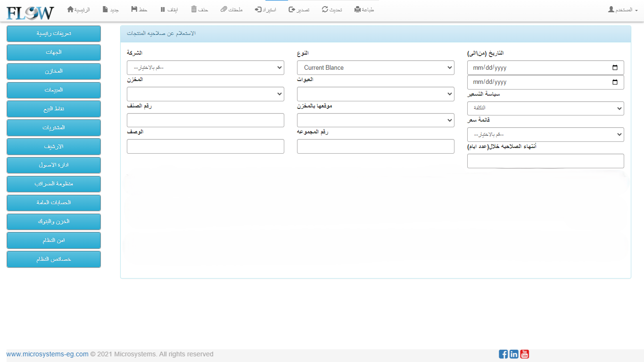Click the Save (حفظ) floppy disk icon
This screenshot has width=644, height=362.
tap(134, 9)
